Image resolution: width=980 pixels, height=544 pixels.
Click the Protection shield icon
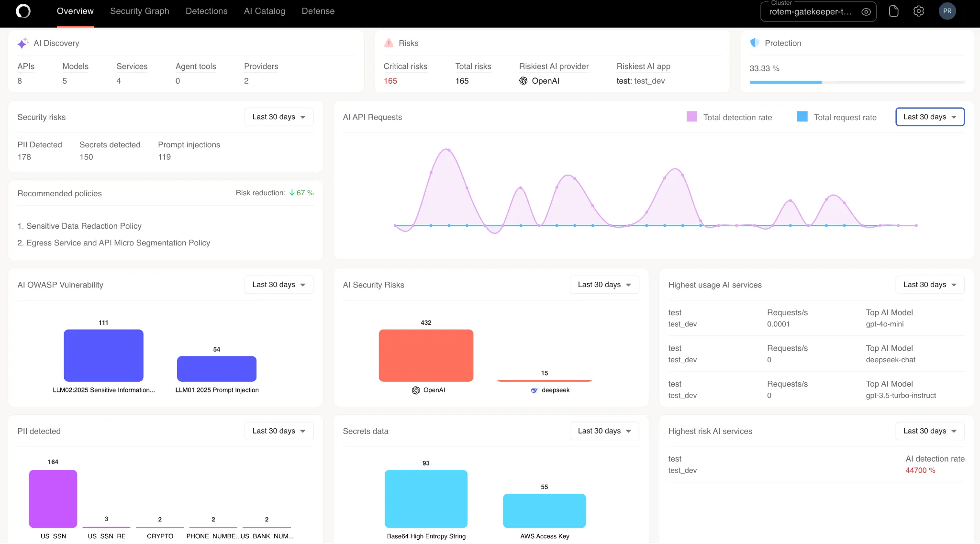(755, 43)
